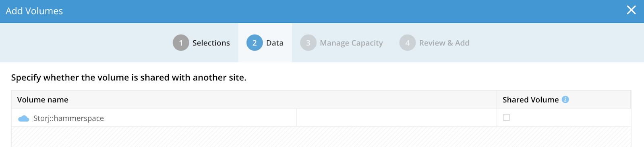Click the shared-site instruction text

point(128,78)
